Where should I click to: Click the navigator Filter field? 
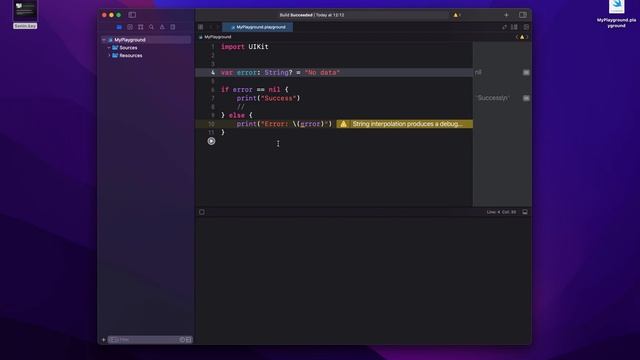click(149, 340)
